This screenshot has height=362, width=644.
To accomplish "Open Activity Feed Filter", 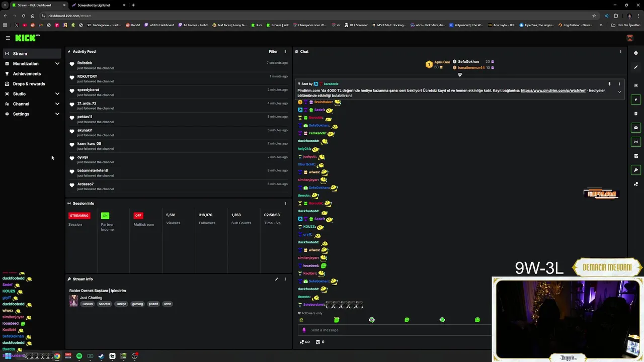I will tap(273, 51).
